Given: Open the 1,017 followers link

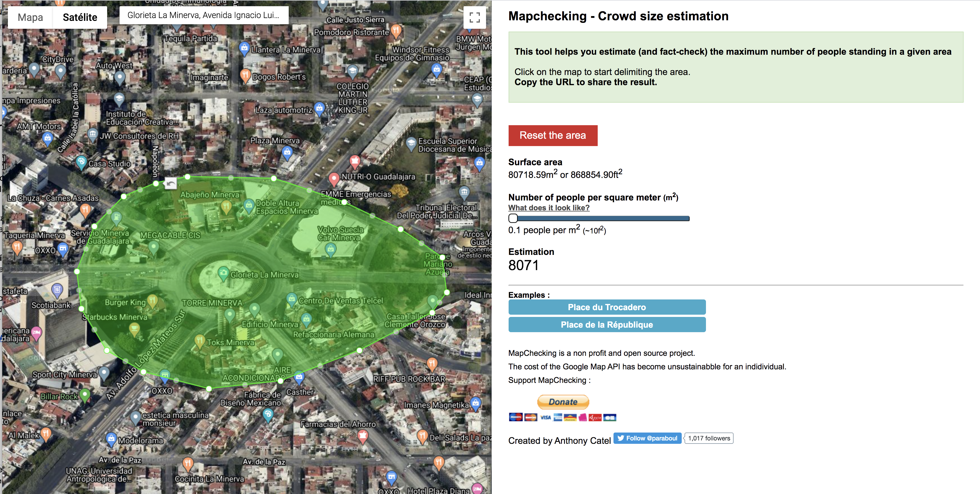Looking at the screenshot, I should (709, 438).
